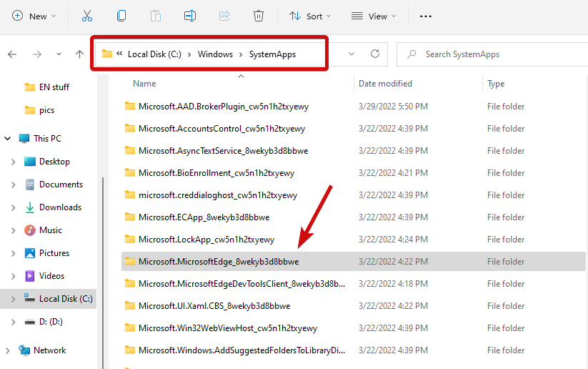
Task: Expand the Network tree node
Action: coord(8,350)
